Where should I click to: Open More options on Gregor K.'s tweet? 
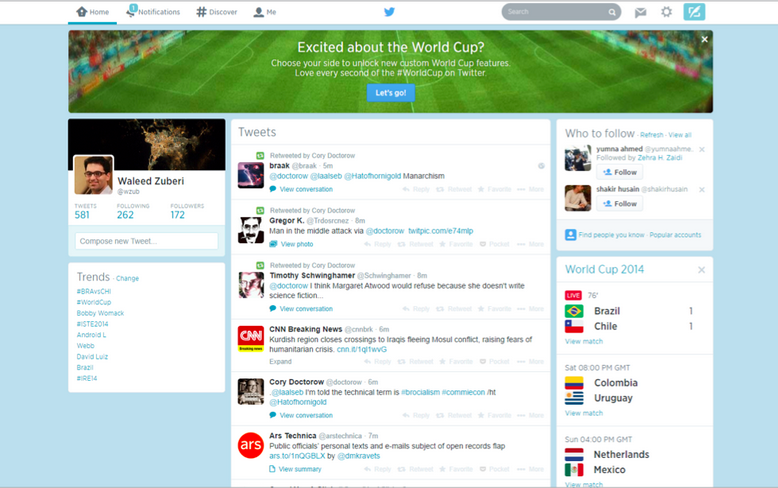[x=531, y=244]
